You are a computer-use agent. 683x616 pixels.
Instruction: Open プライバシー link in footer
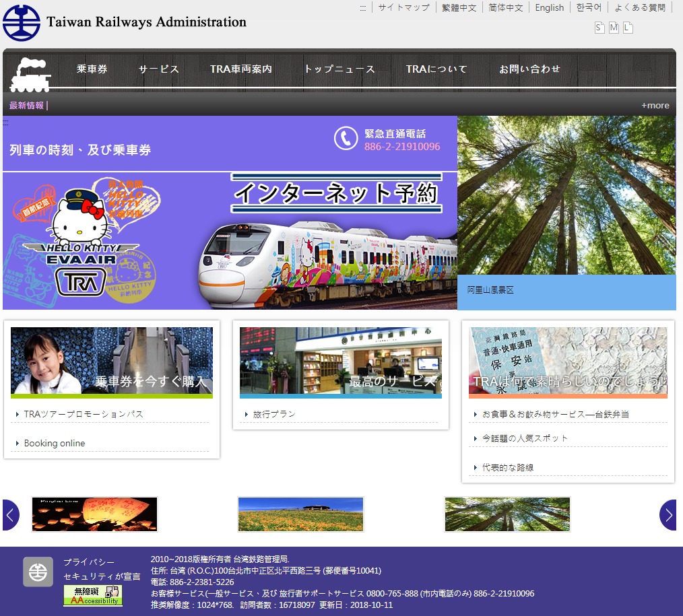pyautogui.click(x=89, y=562)
